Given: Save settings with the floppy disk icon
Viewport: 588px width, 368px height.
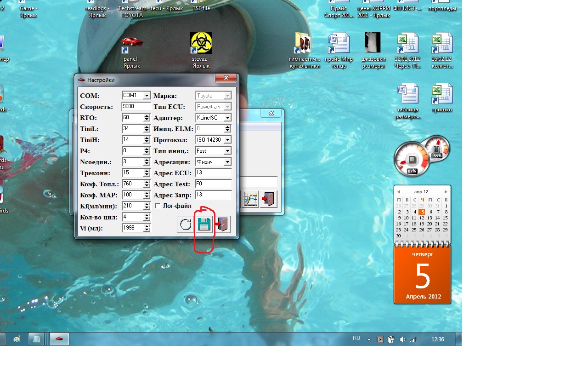Looking at the screenshot, I should [x=204, y=224].
